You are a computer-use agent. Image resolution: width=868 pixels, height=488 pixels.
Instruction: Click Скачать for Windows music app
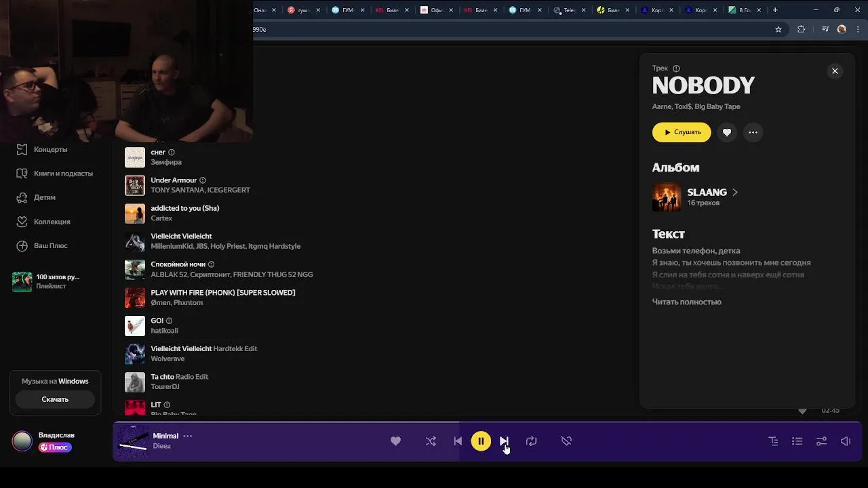click(55, 399)
